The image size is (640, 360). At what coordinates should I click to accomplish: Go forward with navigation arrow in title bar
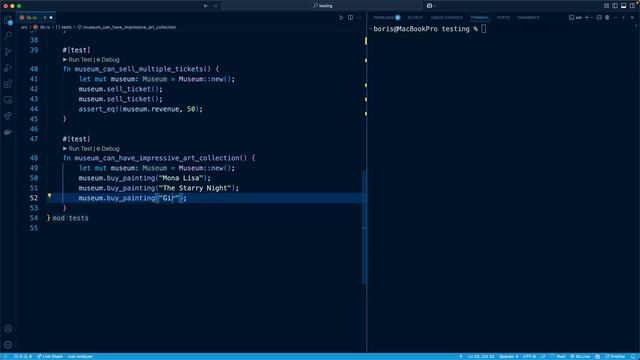216,6
